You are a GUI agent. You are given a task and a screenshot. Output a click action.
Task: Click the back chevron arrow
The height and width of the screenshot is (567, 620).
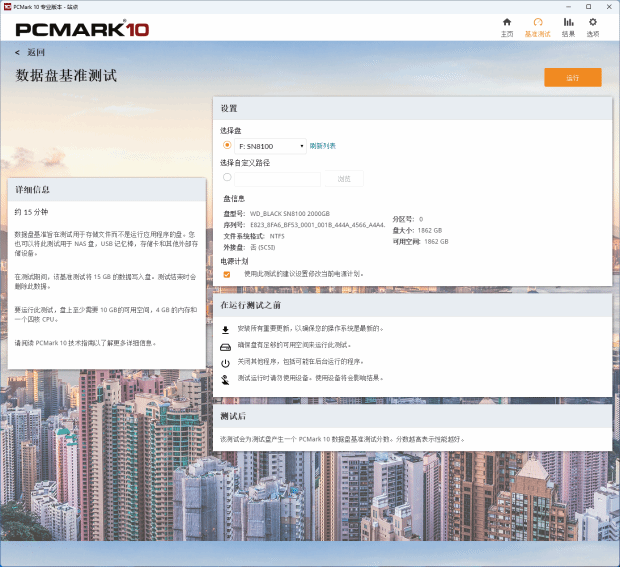click(17, 52)
